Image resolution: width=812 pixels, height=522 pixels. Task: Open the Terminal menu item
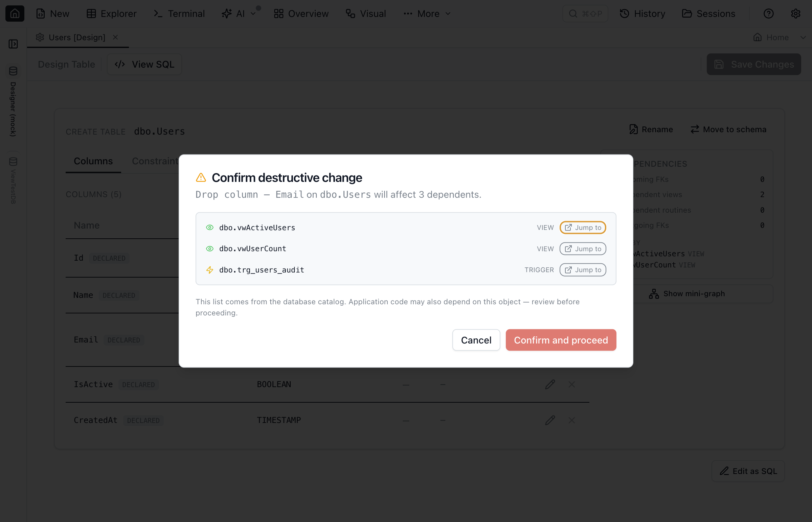tap(179, 14)
